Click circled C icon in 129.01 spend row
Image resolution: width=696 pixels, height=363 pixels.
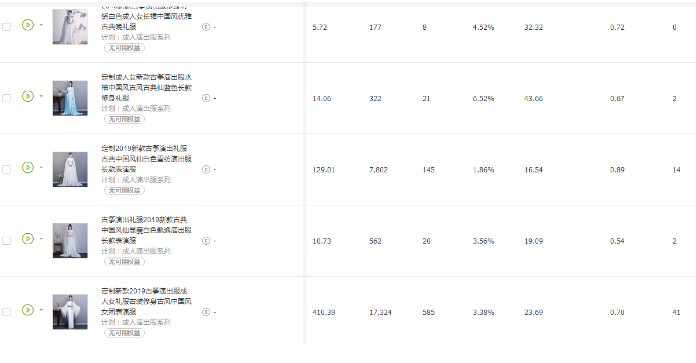pos(206,170)
